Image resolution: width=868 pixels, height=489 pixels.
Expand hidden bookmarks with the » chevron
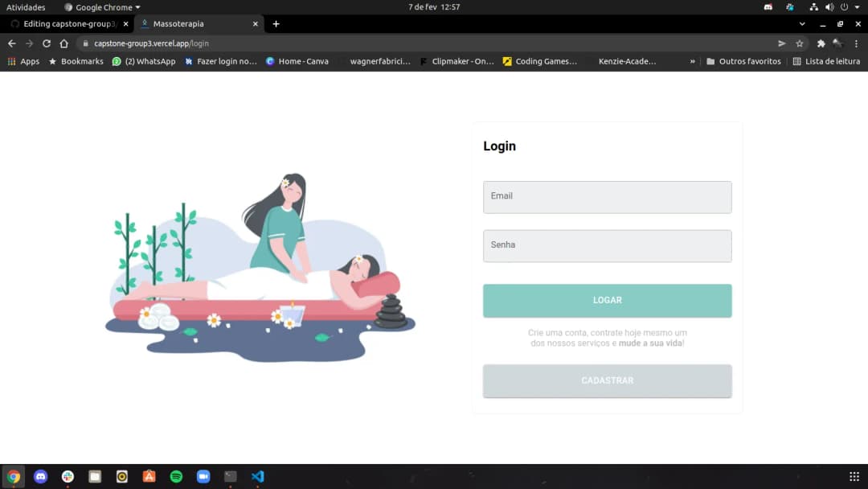point(691,60)
